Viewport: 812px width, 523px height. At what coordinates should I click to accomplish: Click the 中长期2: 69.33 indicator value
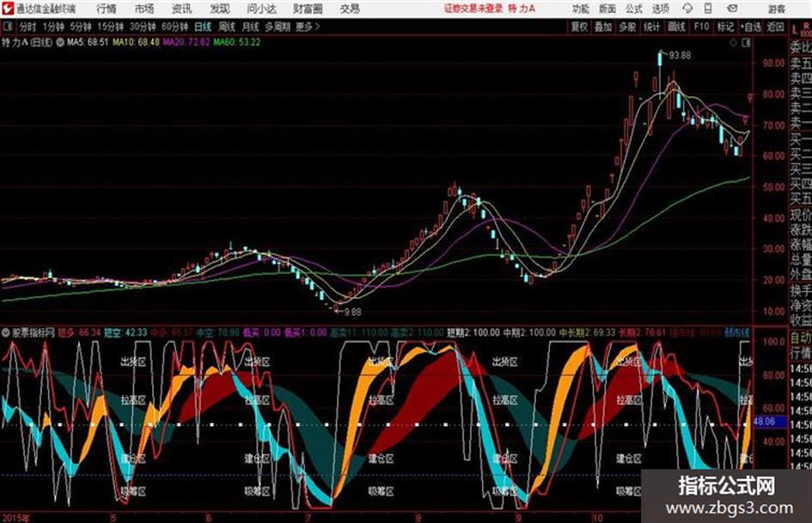coord(587,333)
